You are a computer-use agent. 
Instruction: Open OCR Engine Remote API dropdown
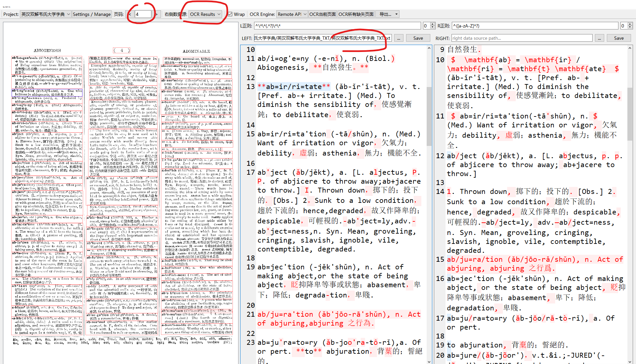point(292,14)
